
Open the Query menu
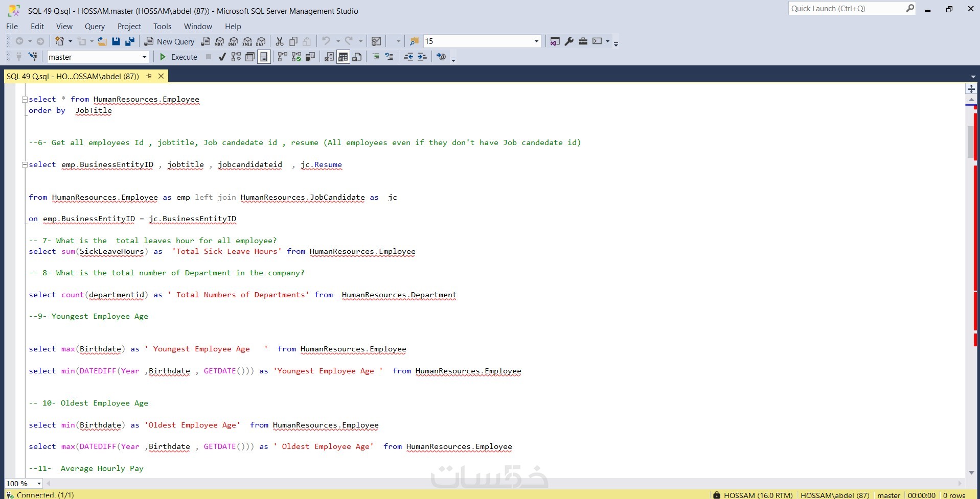(x=95, y=27)
